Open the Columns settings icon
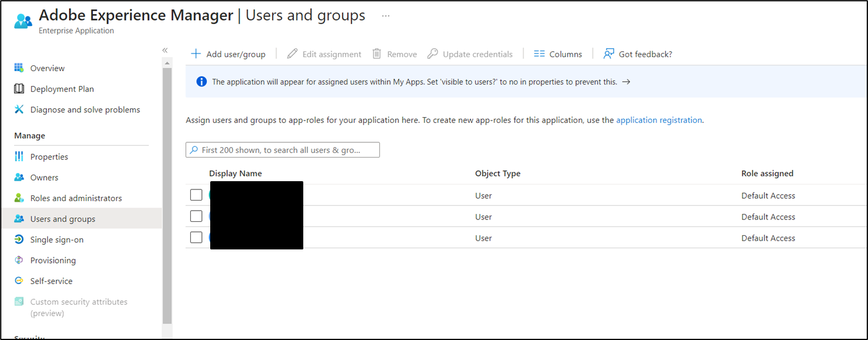This screenshot has height=340, width=868. 538,54
